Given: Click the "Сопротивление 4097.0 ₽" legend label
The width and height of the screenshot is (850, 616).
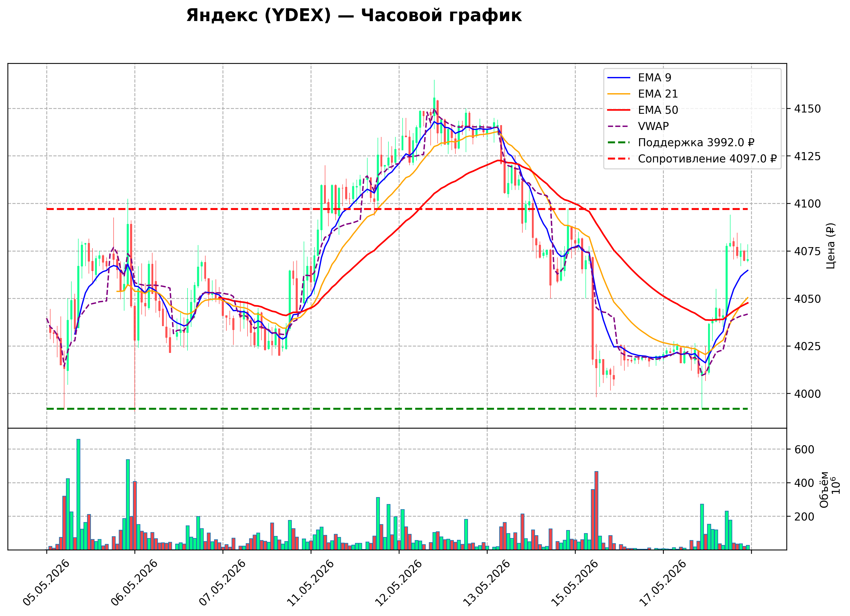Looking at the screenshot, I should [x=707, y=159].
